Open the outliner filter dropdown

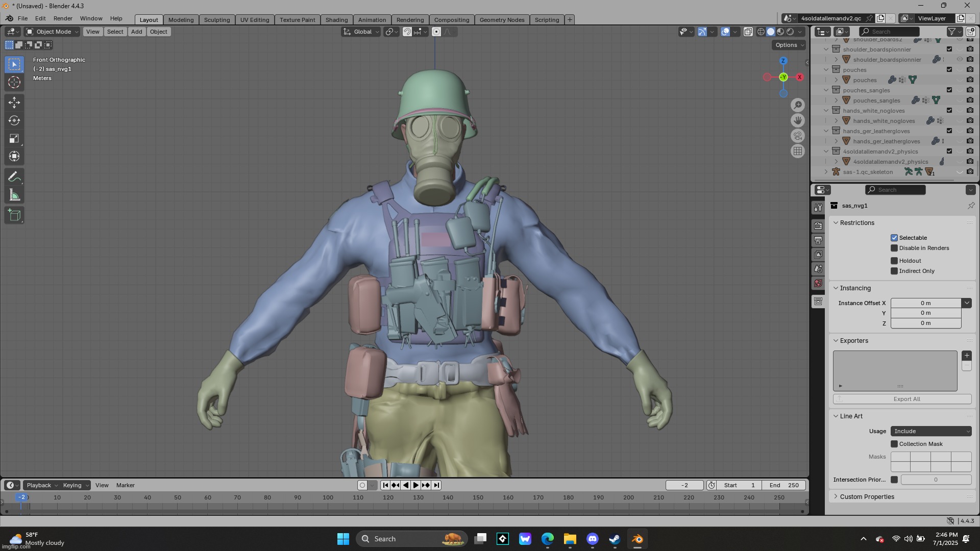click(x=954, y=32)
